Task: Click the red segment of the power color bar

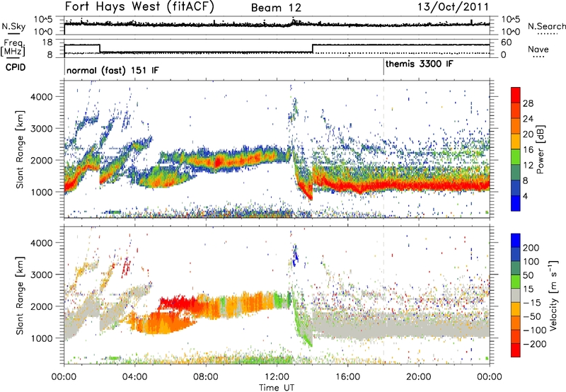Action: pyautogui.click(x=516, y=95)
